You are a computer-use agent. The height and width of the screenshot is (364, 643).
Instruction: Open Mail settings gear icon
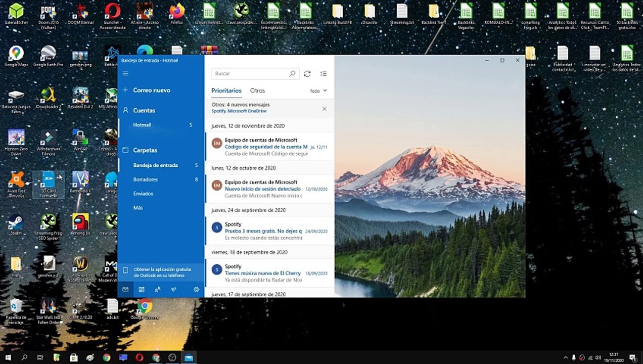(197, 289)
